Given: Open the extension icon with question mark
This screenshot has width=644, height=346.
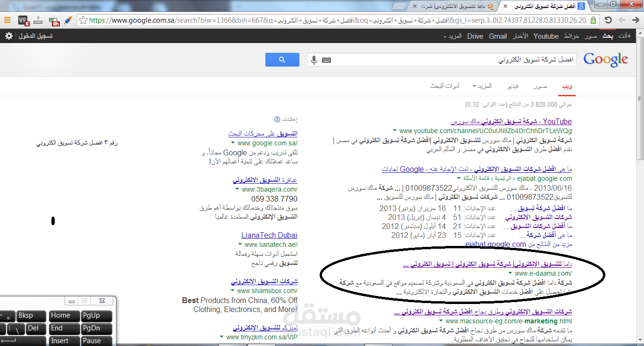Looking at the screenshot, I should (39, 20).
